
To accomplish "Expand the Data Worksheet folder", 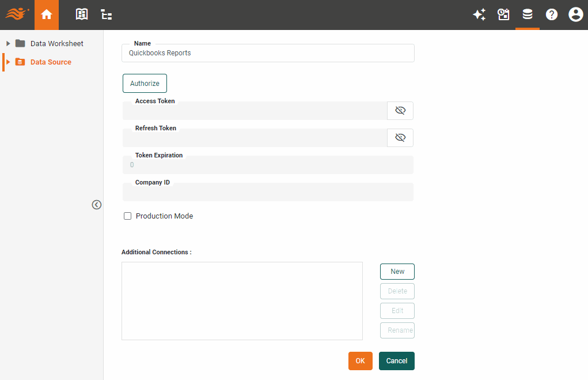I will click(x=7, y=43).
